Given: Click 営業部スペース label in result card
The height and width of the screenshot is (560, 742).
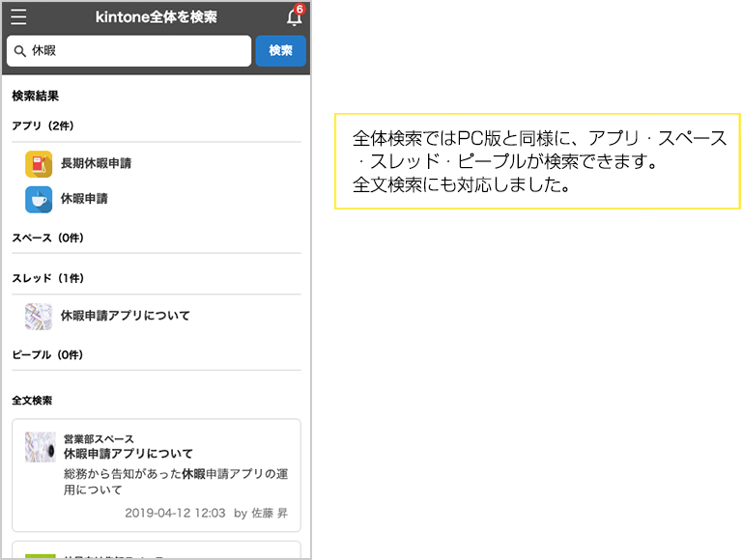Looking at the screenshot, I should pos(99,439).
